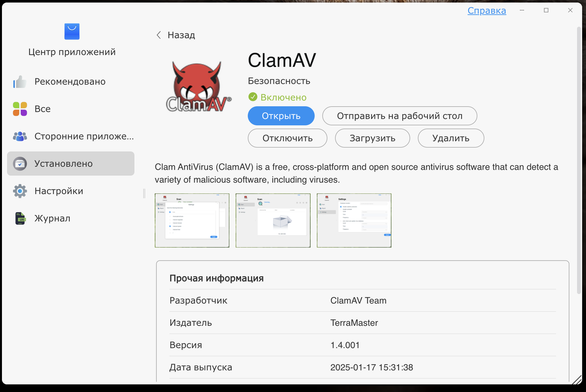
Task: Click the Удалить button
Action: tap(451, 138)
